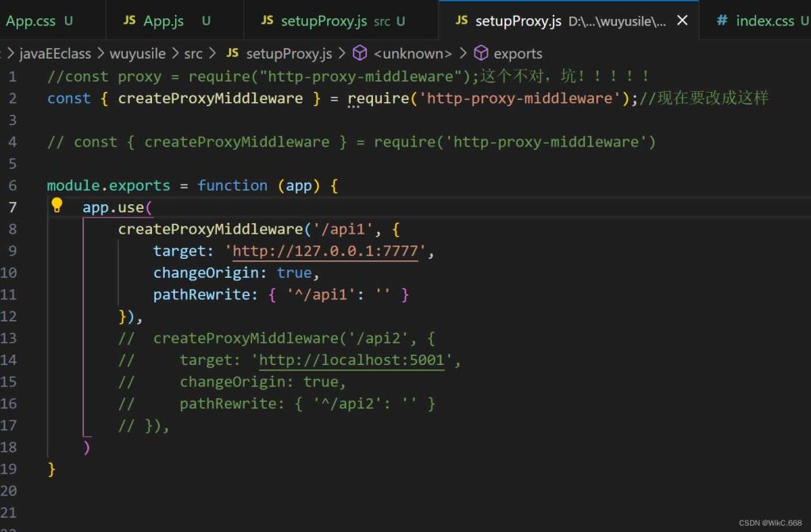
Task: Click the lightbulb quick fix icon on line 7
Action: pos(56,206)
